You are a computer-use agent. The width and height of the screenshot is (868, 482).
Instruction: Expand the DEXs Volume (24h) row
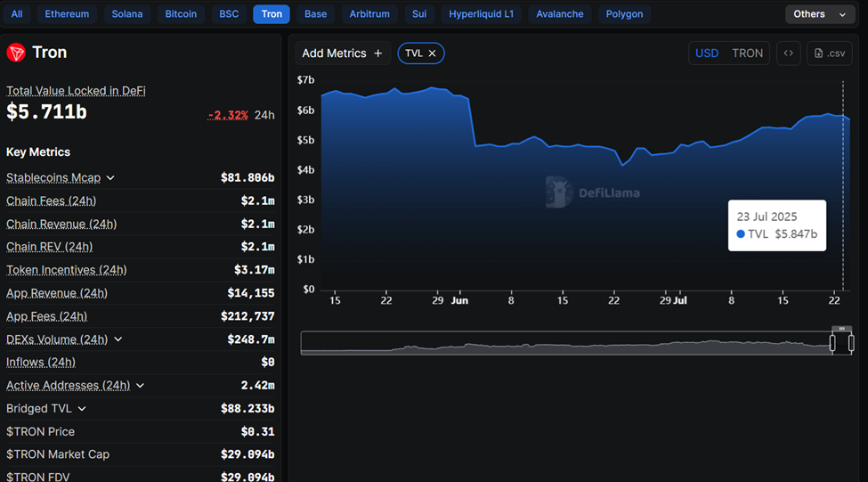(x=118, y=339)
